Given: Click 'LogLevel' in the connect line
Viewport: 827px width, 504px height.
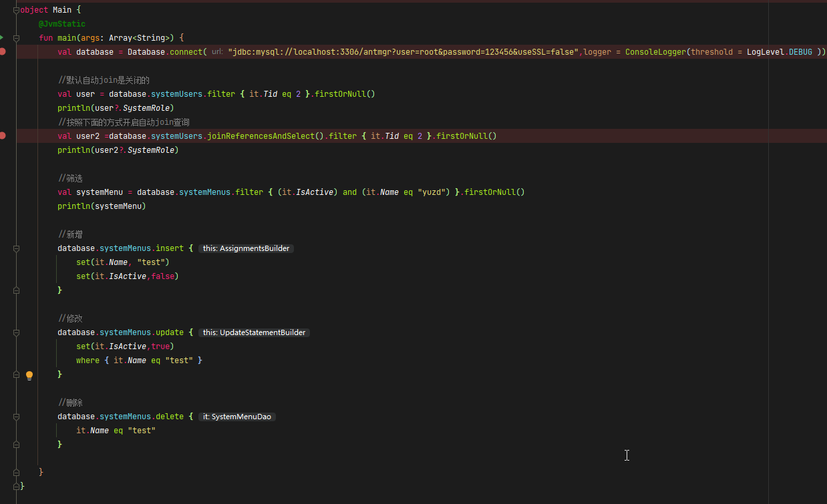Looking at the screenshot, I should (x=765, y=52).
